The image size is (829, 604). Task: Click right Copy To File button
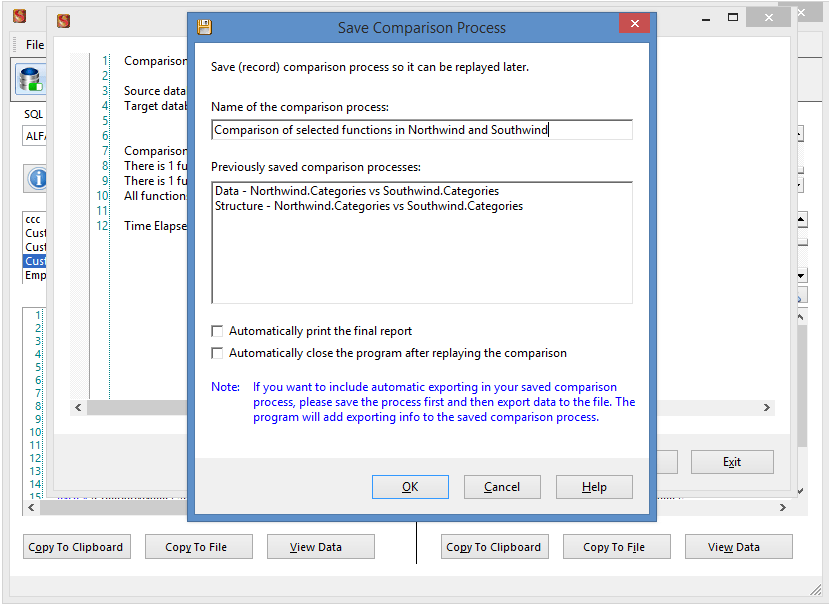point(616,547)
